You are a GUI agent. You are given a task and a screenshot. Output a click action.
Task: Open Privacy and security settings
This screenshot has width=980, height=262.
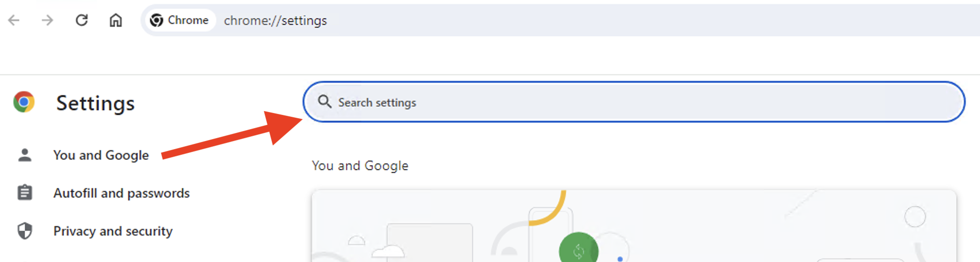[x=113, y=231]
